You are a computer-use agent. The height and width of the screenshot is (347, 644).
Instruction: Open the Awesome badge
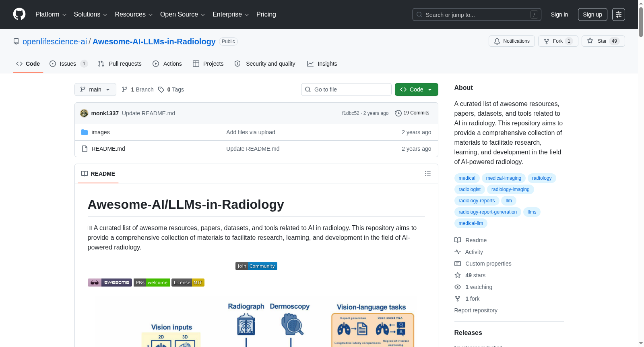click(x=110, y=283)
